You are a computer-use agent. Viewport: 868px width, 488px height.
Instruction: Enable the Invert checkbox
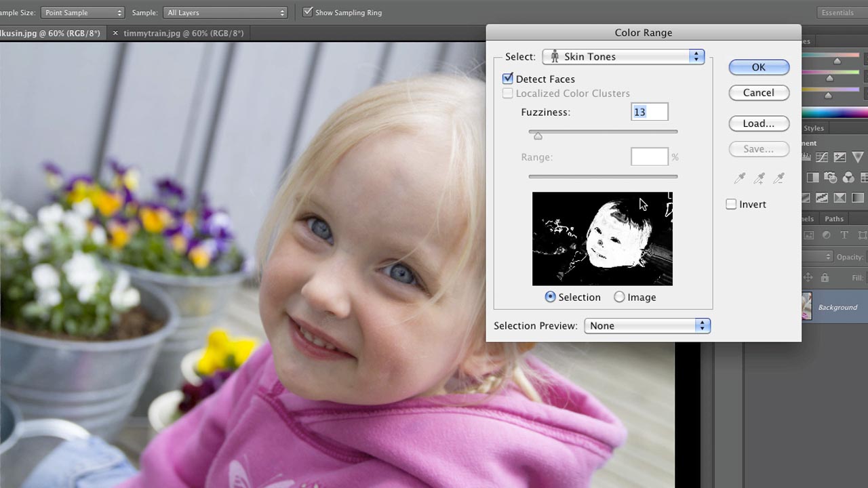[731, 204]
